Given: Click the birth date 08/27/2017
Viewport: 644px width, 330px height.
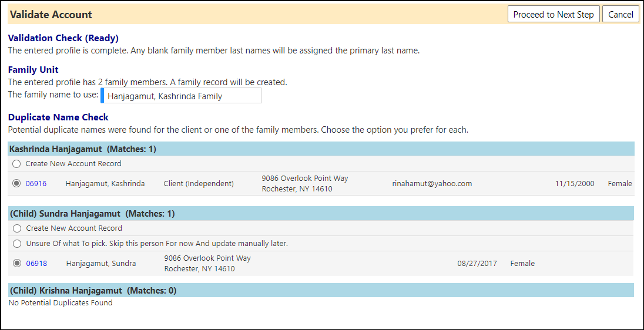Looking at the screenshot, I should pos(477,264).
